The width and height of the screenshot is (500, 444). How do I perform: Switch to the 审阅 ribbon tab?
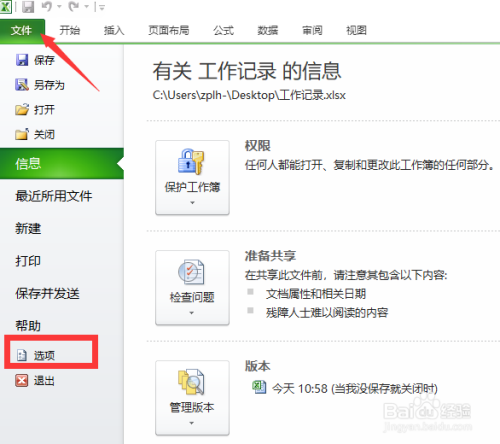(312, 30)
